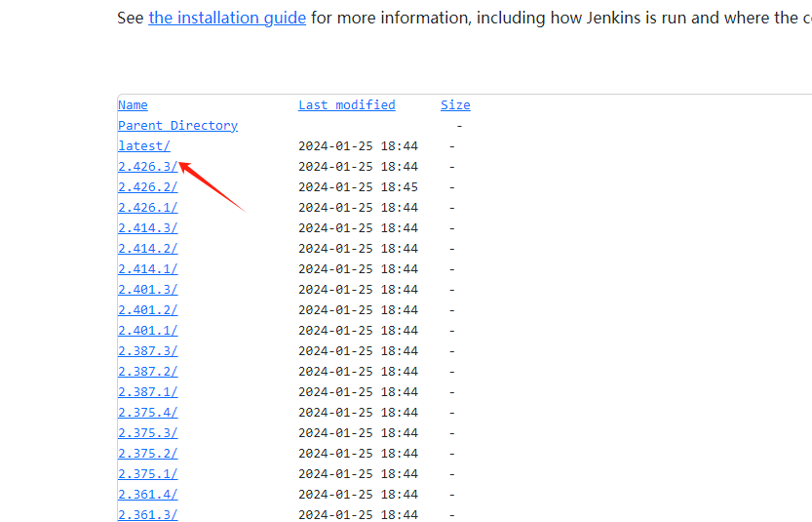812x522 pixels.
Task: Sort listing by Last modified column
Action: 346,105
